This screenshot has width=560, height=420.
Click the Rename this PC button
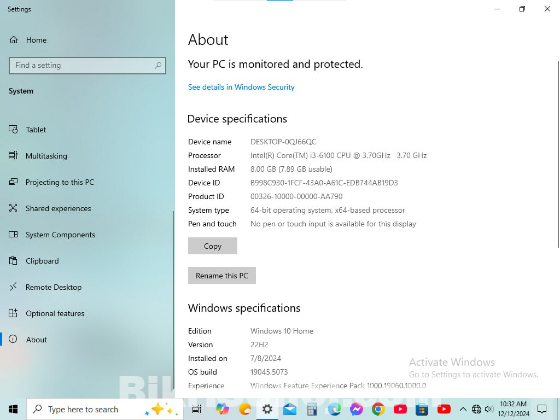click(222, 275)
